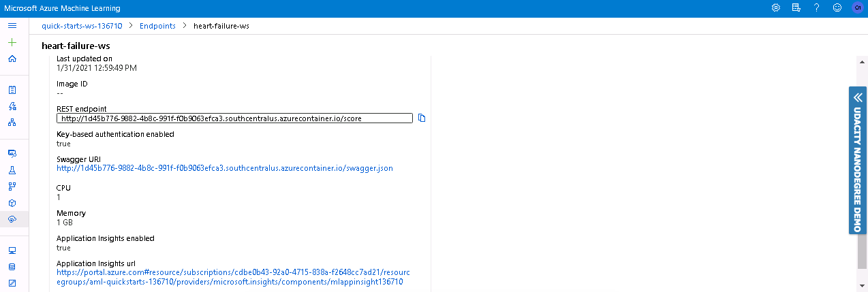
Task: Select the heart-failure-ws breadcrumb text
Action: click(x=221, y=26)
